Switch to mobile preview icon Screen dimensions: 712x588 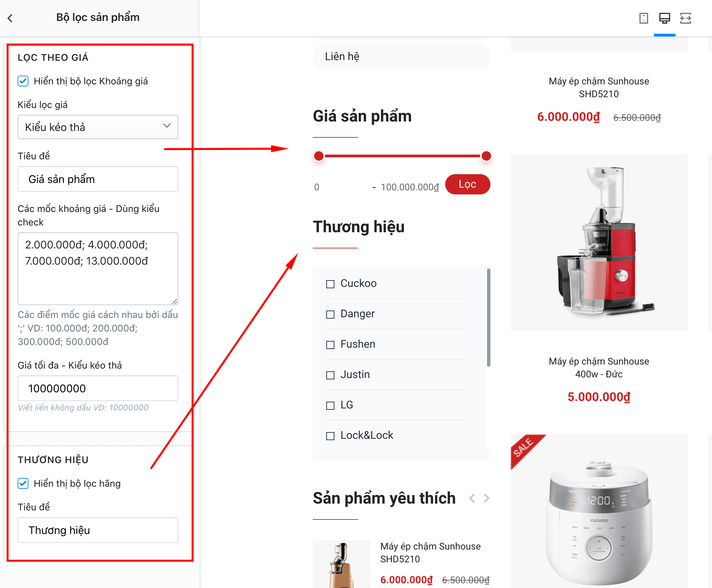click(x=643, y=18)
